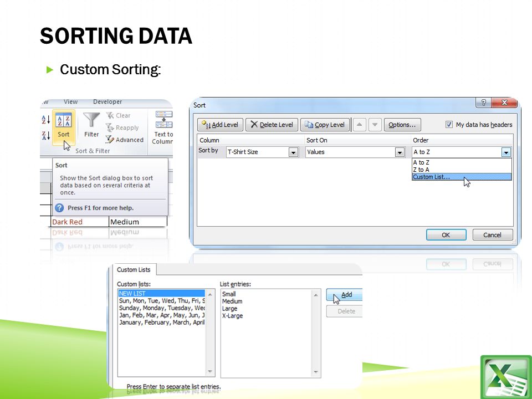The width and height of the screenshot is (532, 399).
Task: Move sort level up arrow
Action: pos(359,125)
